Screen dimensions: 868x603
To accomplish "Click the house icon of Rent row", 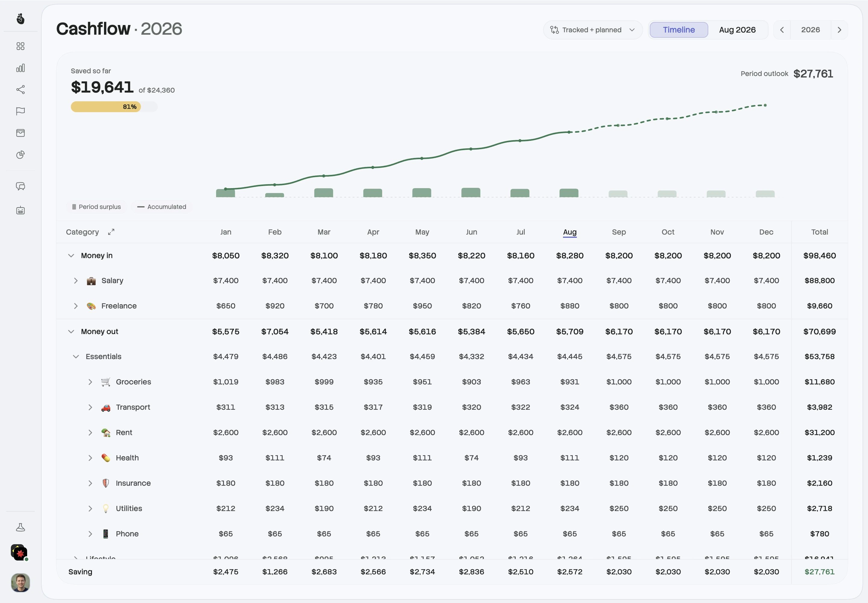I will pos(106,433).
